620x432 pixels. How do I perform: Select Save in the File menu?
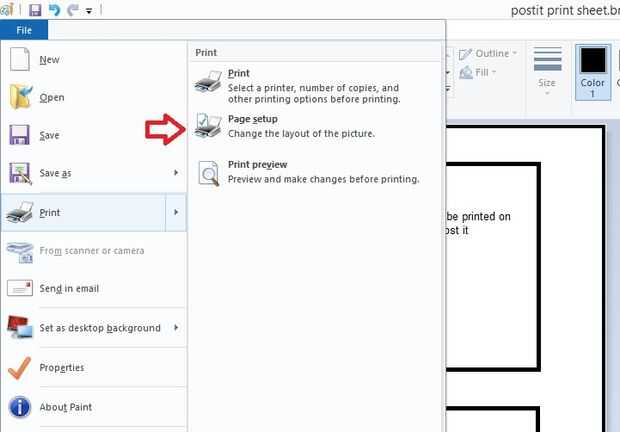pos(94,135)
